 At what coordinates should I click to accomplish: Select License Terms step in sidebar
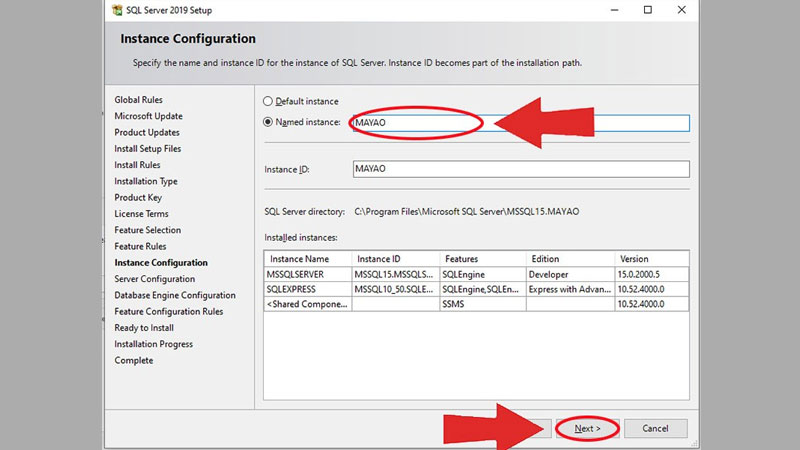point(141,214)
